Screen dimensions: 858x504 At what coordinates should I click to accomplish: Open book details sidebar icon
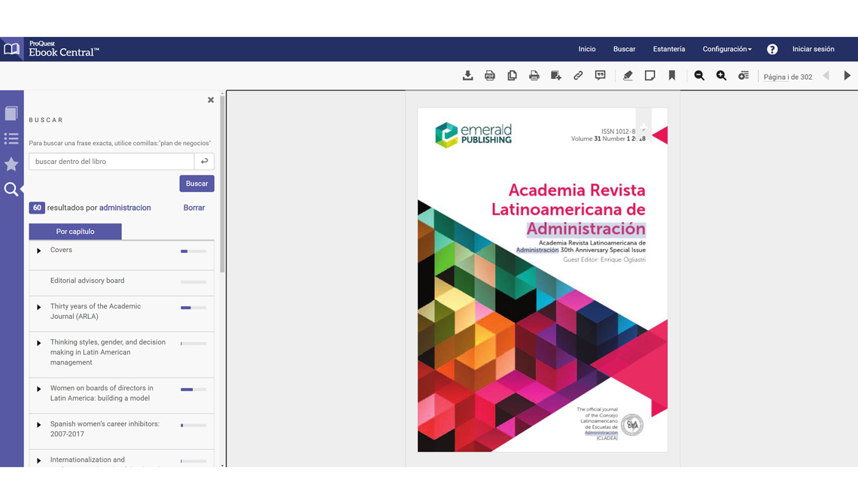11,113
